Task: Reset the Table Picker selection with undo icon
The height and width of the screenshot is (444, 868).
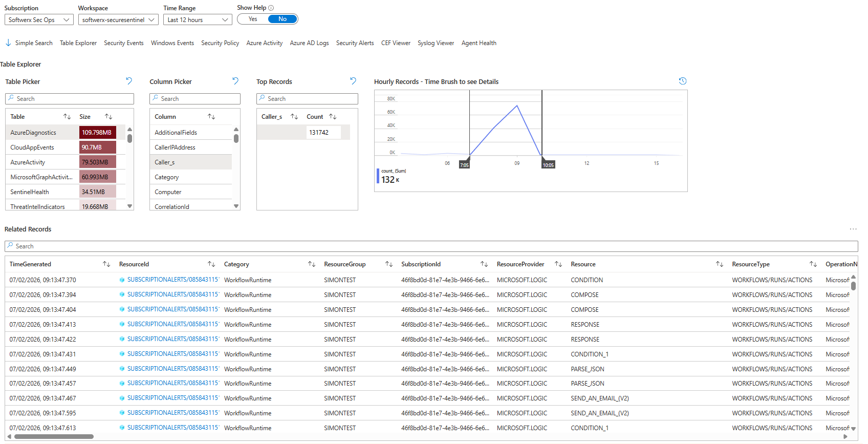Action: [x=129, y=81]
